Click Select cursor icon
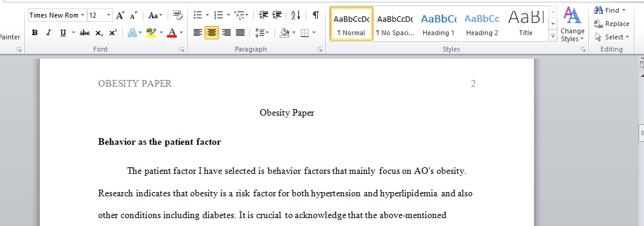Viewport: 644px width, 226px height. (x=599, y=37)
